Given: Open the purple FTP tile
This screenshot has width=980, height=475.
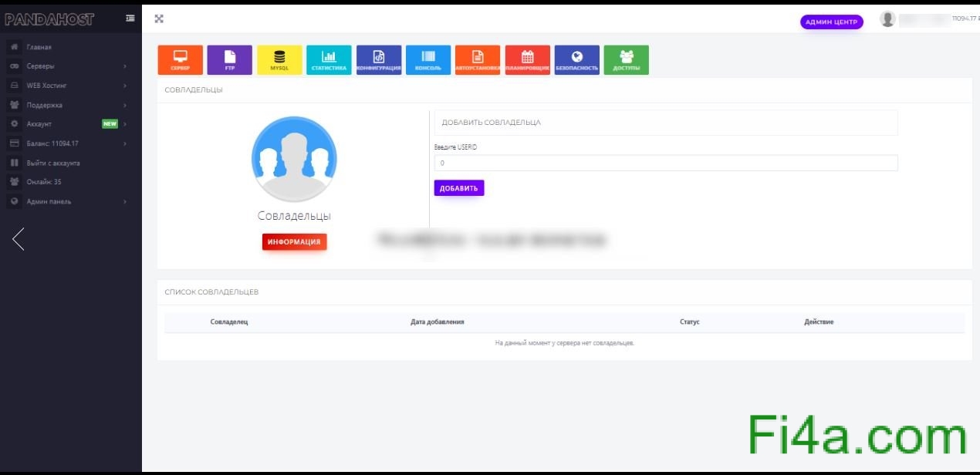Looking at the screenshot, I should 229,59.
